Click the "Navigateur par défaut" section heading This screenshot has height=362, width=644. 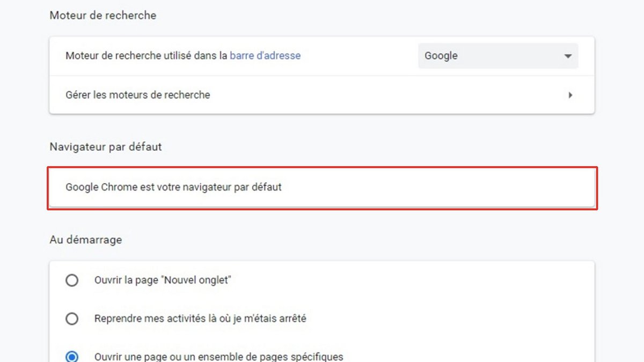106,146
